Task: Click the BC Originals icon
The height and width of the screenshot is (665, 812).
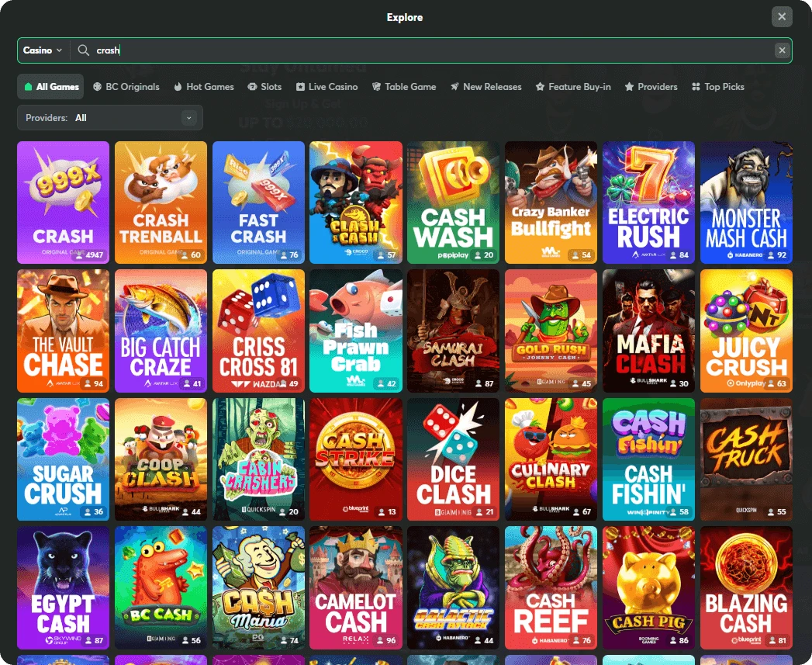Action: click(x=97, y=86)
